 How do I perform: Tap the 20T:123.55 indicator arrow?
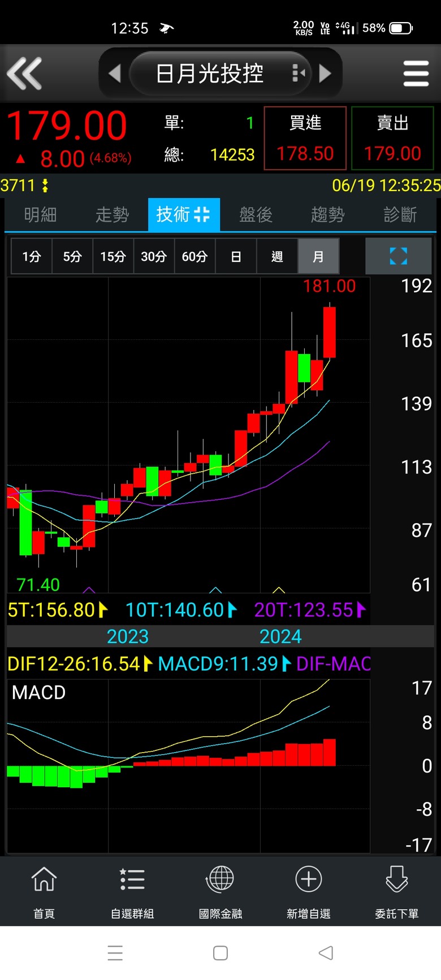tap(361, 610)
